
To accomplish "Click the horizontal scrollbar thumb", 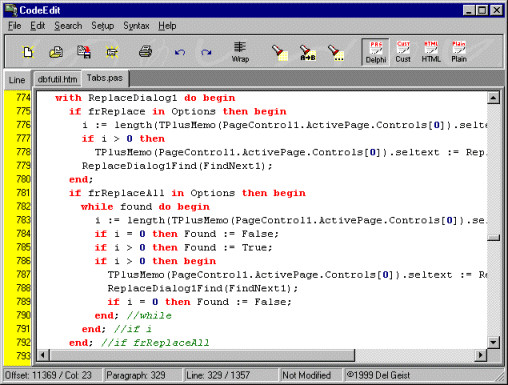I will (202, 355).
